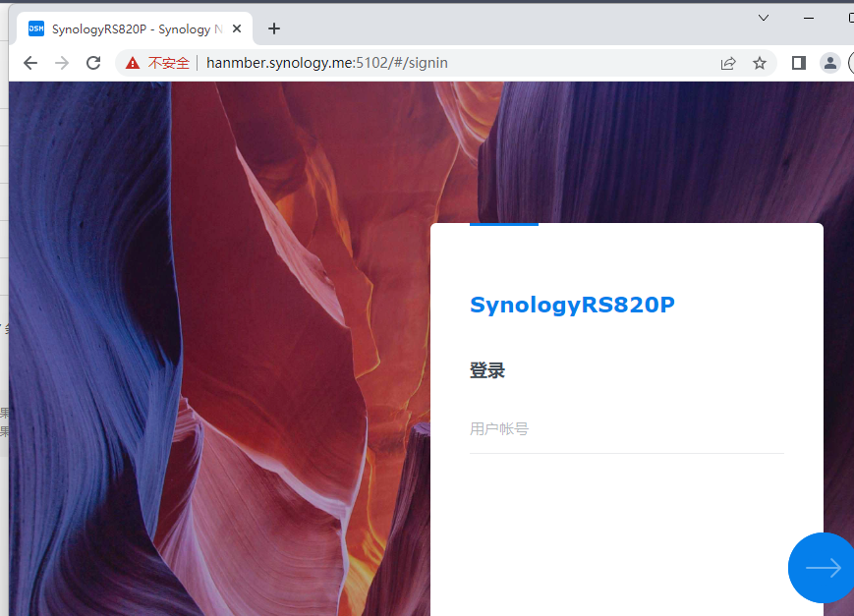The height and width of the screenshot is (616, 854).
Task: Reload the Synology sign-in page
Action: (x=93, y=63)
